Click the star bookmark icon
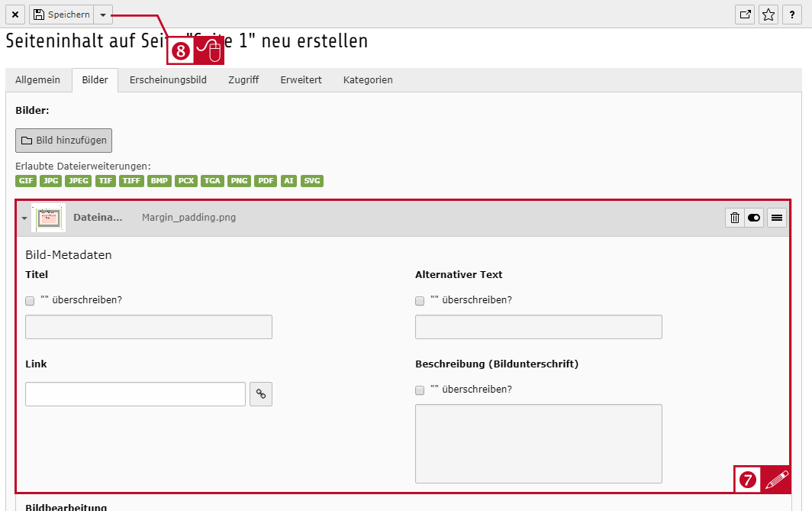 click(768, 15)
